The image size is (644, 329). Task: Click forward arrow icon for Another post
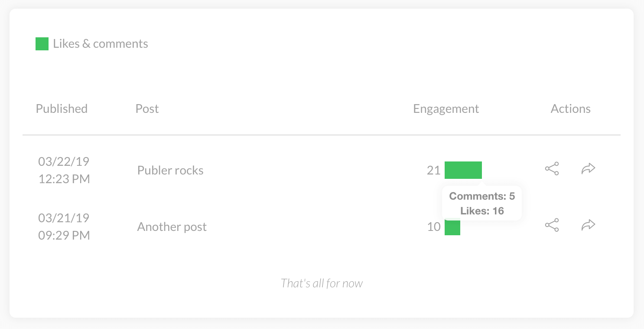coord(588,225)
